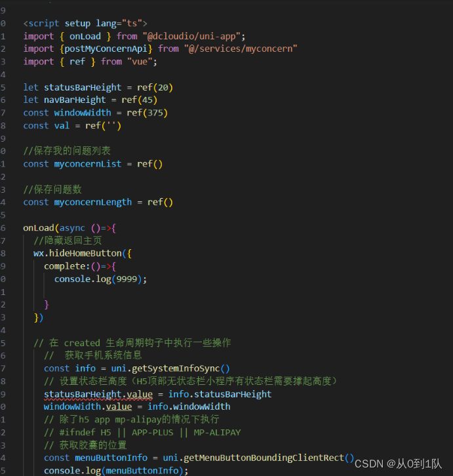This screenshot has width=453, height=476.
Task: Click onLoad inside the first import braces
Action: (85, 37)
